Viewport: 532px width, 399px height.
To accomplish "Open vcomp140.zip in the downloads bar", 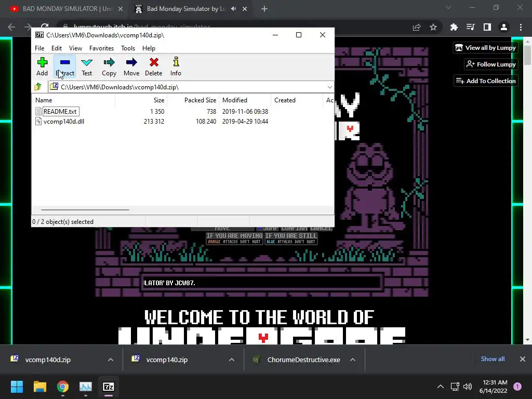I will click(x=167, y=360).
